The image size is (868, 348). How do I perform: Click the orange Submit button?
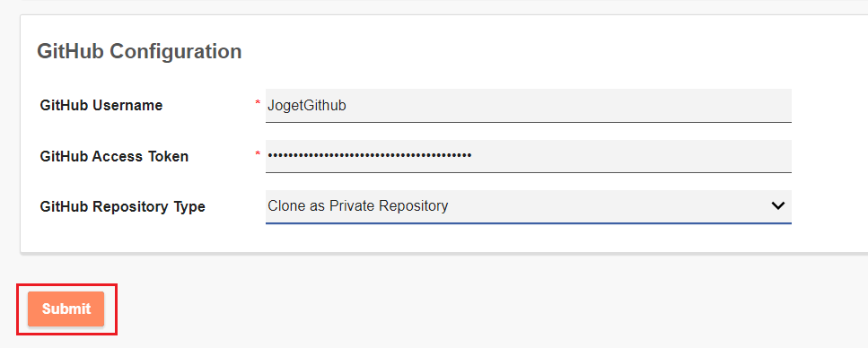point(66,309)
